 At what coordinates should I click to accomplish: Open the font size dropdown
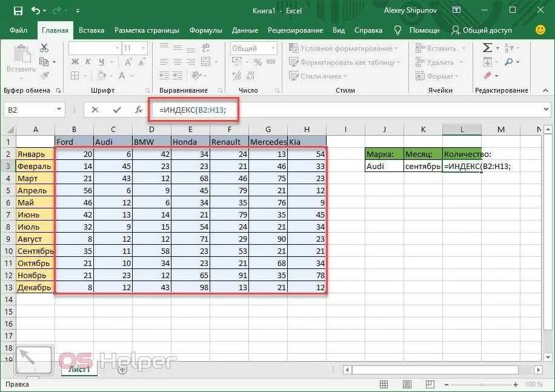144,48
